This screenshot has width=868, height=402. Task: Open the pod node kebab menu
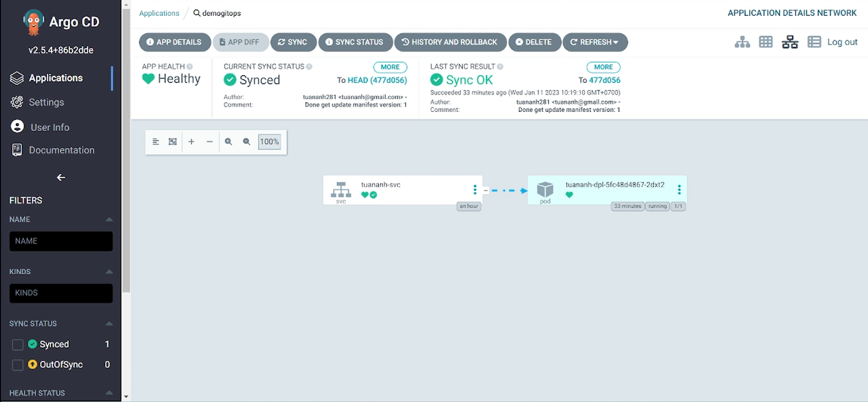pyautogui.click(x=679, y=190)
